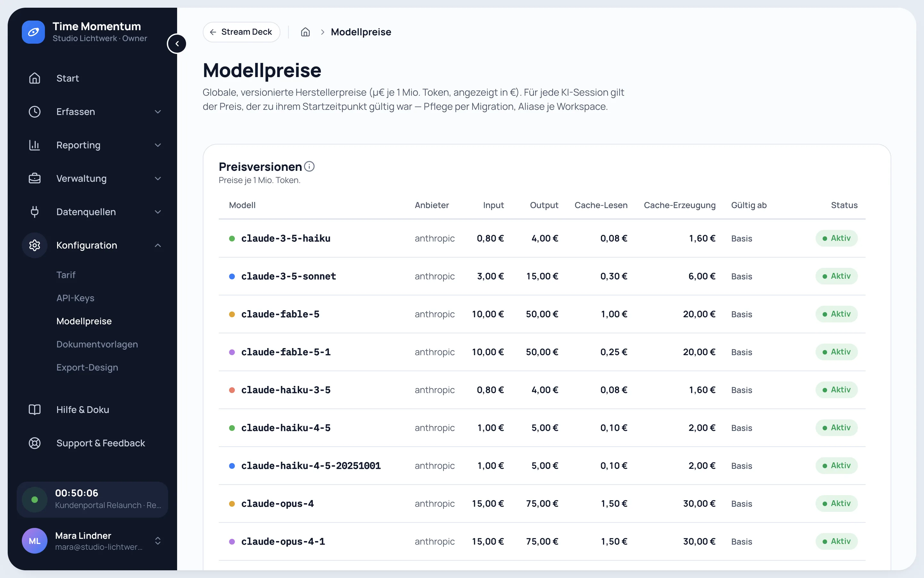Click the Modell column header
The width and height of the screenshot is (924, 578).
pyautogui.click(x=242, y=205)
